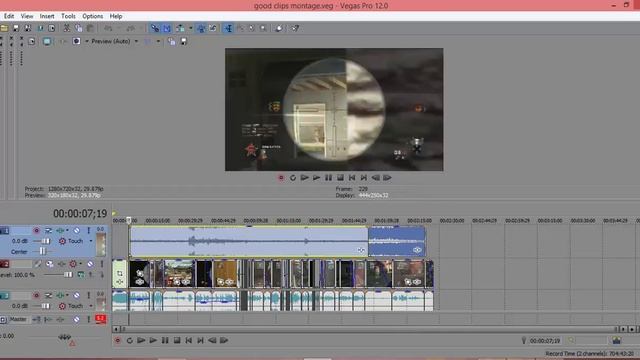
Task: Start preview playback with Play button
Action: click(x=316, y=178)
